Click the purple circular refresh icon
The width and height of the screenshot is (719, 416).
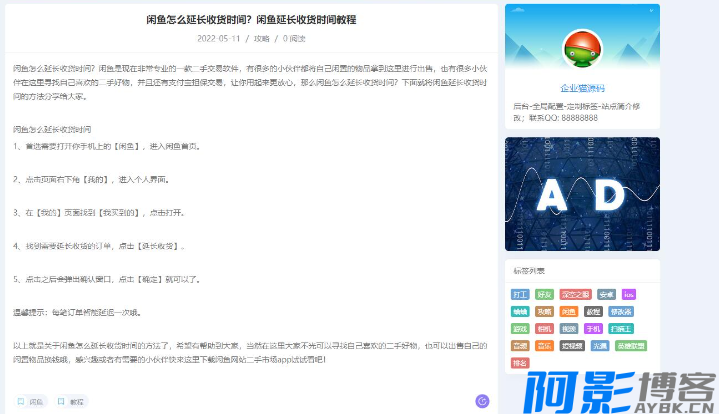pyautogui.click(x=482, y=401)
